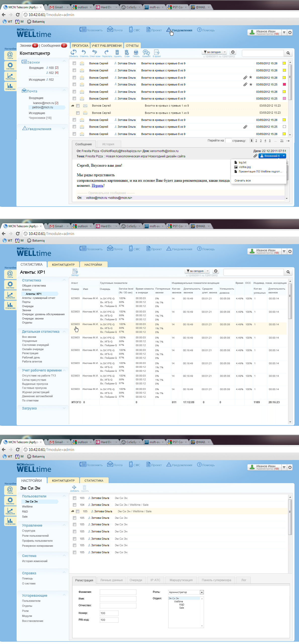Click the Ответить reply icon

tap(84, 53)
